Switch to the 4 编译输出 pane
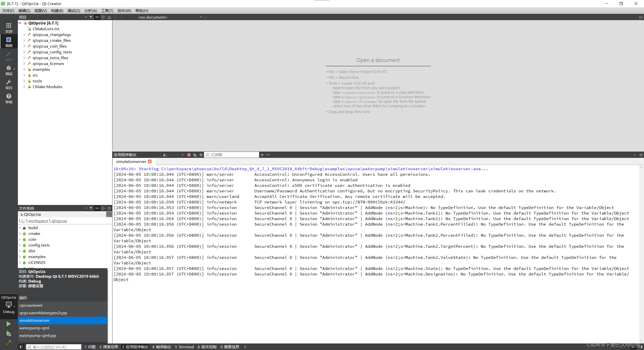The height and width of the screenshot is (350, 644). 161,347
